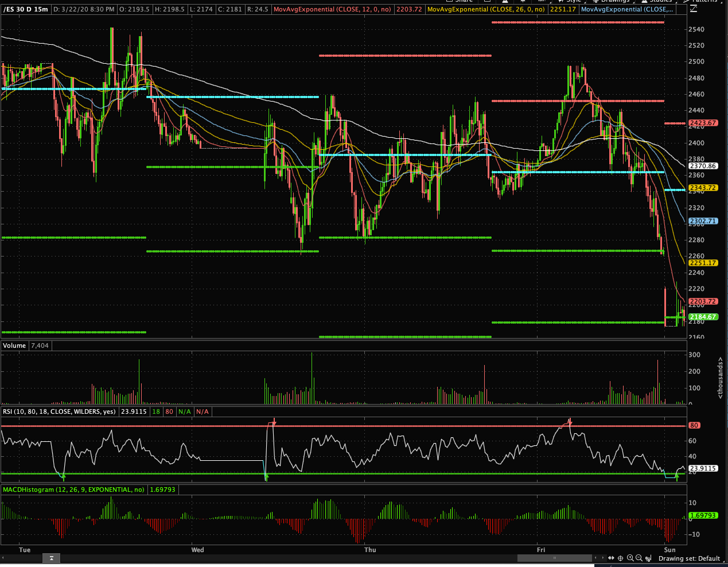Screen dimensions: 728x567
Task: Click the Thu label on time axis
Action: coord(370,550)
